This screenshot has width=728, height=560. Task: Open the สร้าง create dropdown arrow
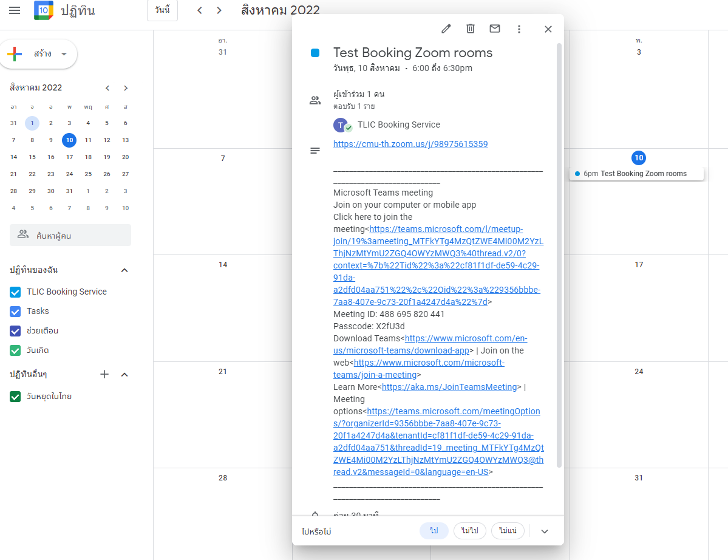coord(64,54)
